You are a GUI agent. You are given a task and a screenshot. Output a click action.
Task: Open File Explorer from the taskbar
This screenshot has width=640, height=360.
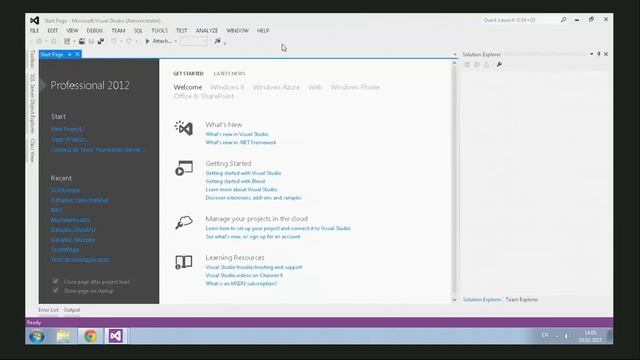click(64, 336)
